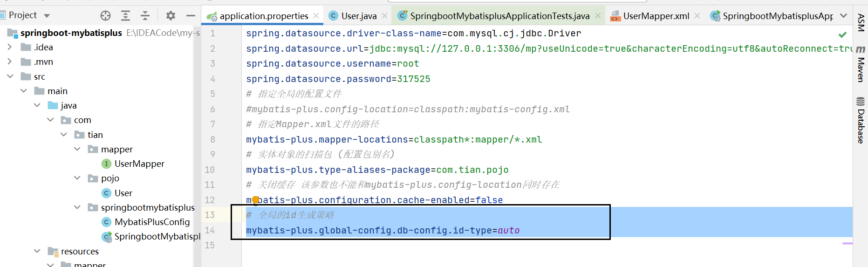The width and height of the screenshot is (868, 267).
Task: Click the Expand All icon in Project toolbar
Action: tap(125, 15)
